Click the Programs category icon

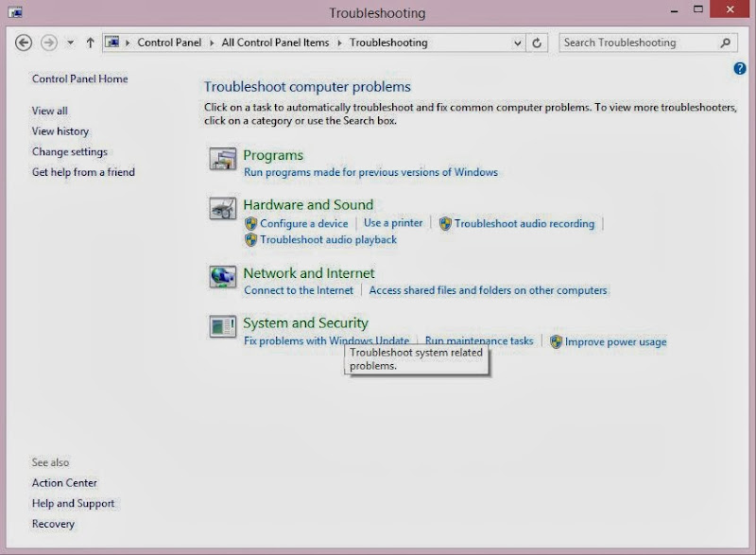(x=223, y=159)
